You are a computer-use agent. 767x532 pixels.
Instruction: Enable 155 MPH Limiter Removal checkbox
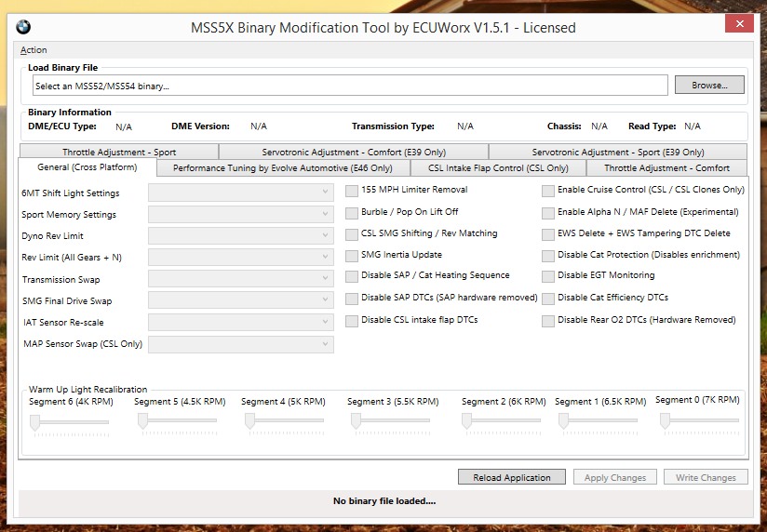tap(351, 191)
